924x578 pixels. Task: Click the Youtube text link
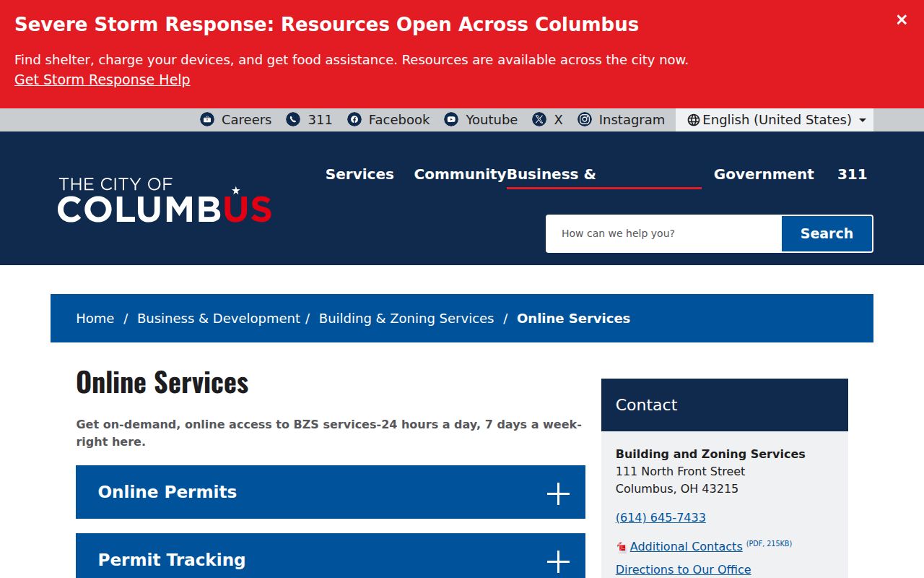pyautogui.click(x=492, y=120)
